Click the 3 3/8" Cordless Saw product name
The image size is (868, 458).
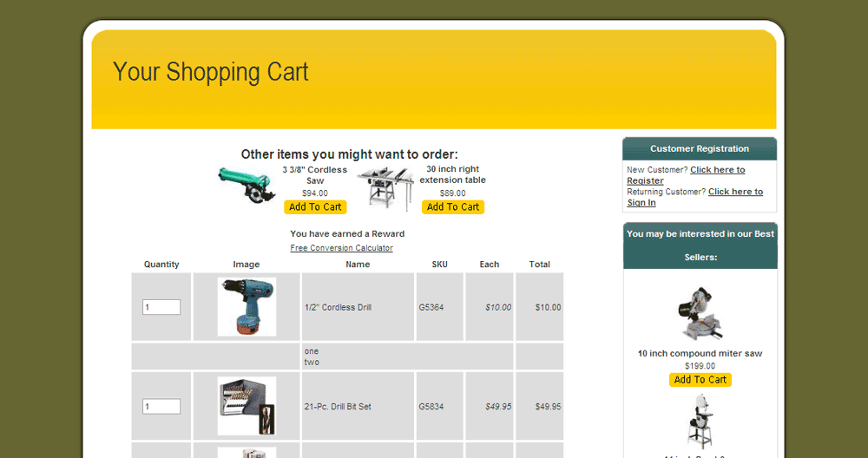click(314, 174)
